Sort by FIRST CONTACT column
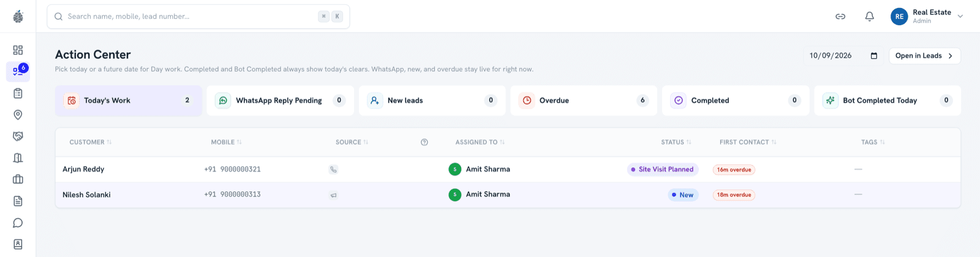980x257 pixels. 748,142
